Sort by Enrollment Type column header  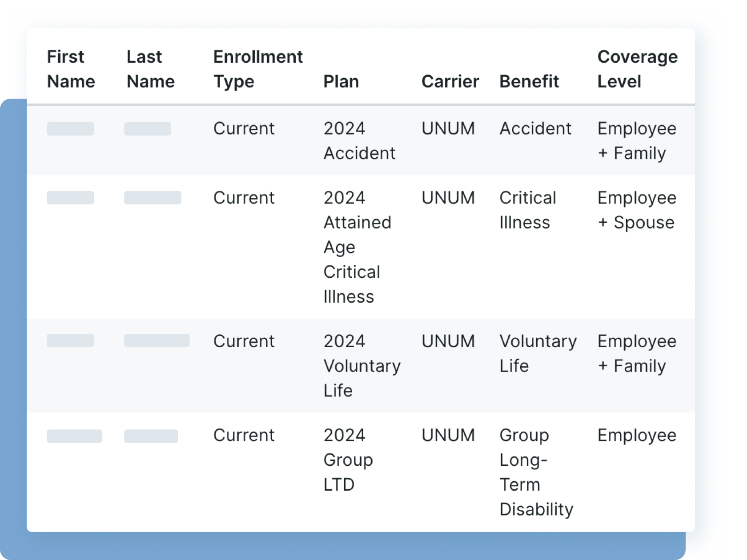pyautogui.click(x=258, y=69)
